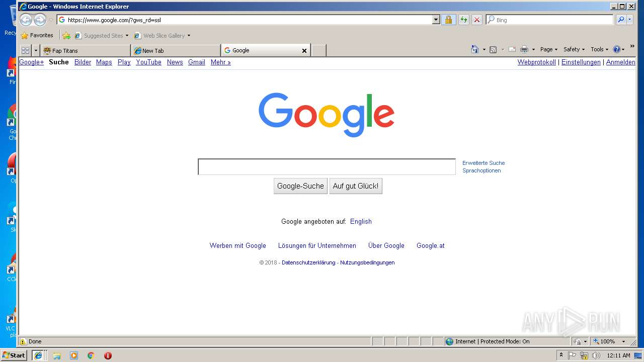This screenshot has width=644, height=362.
Task: Expand the print options dropdown arrow
Action: [x=534, y=49]
